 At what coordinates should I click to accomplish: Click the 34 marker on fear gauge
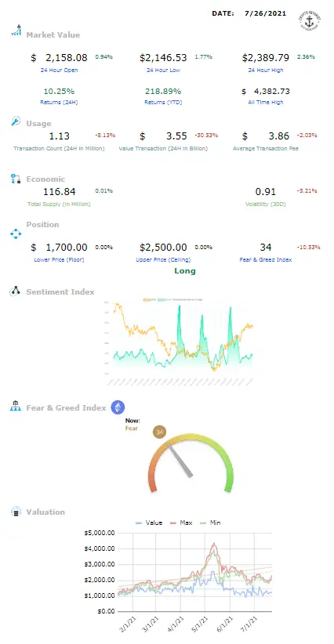[159, 432]
